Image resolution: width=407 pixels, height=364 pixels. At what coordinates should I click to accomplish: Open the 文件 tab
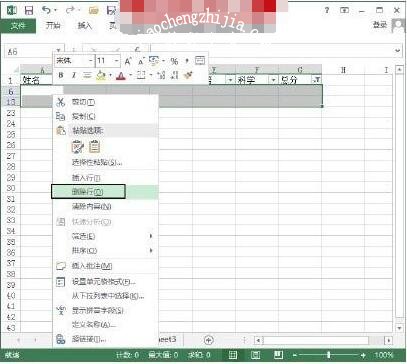click(18, 26)
